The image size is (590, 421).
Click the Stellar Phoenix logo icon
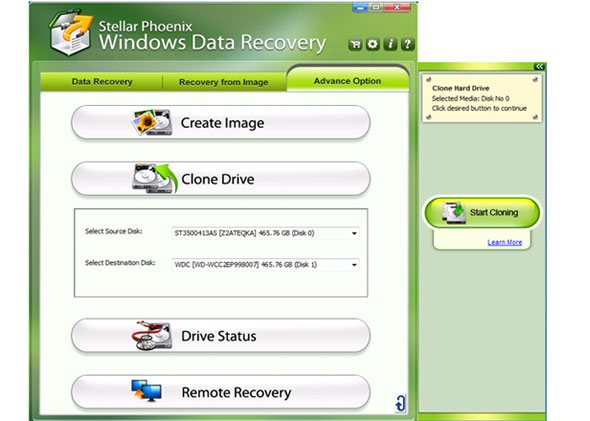(x=71, y=33)
